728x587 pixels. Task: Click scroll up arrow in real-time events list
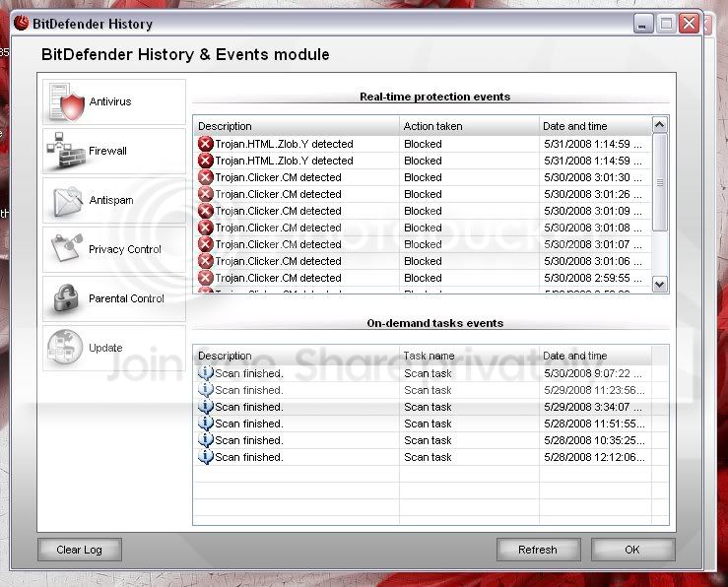click(x=660, y=124)
